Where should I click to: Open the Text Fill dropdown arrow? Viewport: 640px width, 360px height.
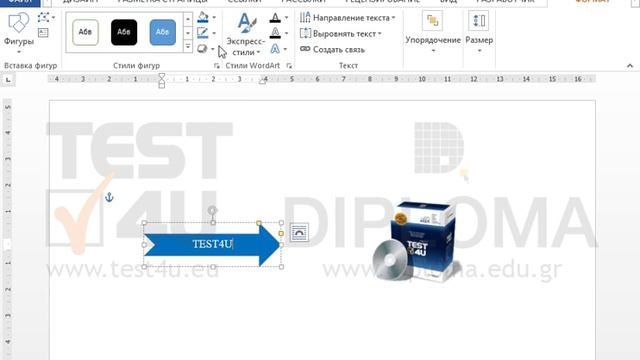[x=286, y=18]
